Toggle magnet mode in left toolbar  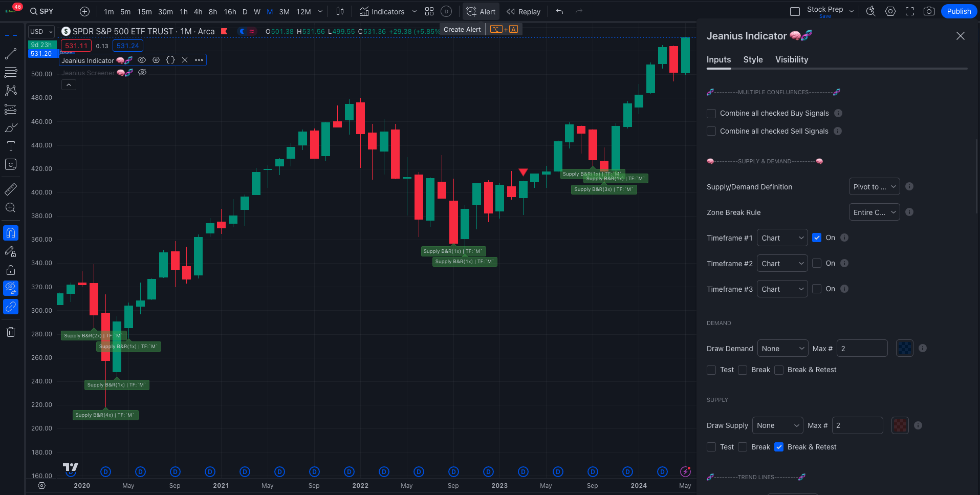11,233
